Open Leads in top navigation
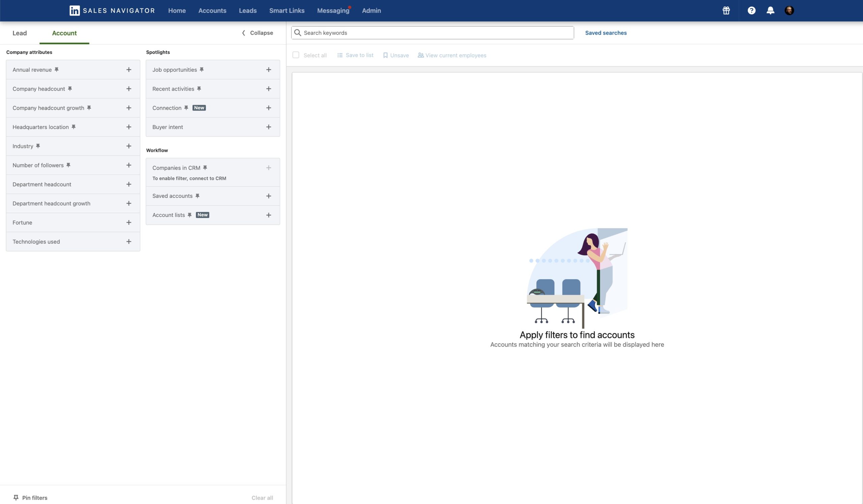 point(247,10)
